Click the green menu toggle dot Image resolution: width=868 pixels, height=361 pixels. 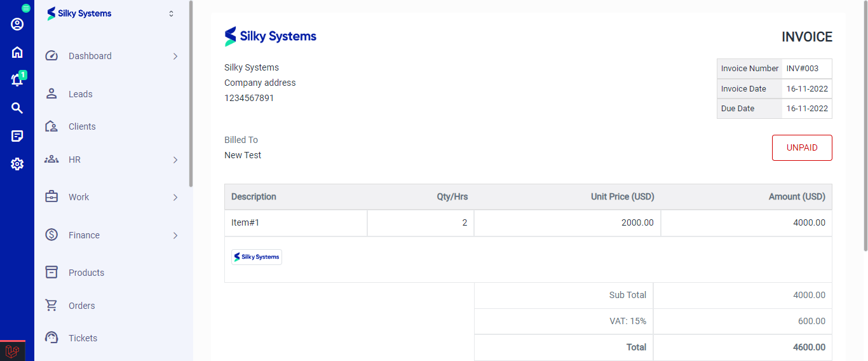pos(26,8)
